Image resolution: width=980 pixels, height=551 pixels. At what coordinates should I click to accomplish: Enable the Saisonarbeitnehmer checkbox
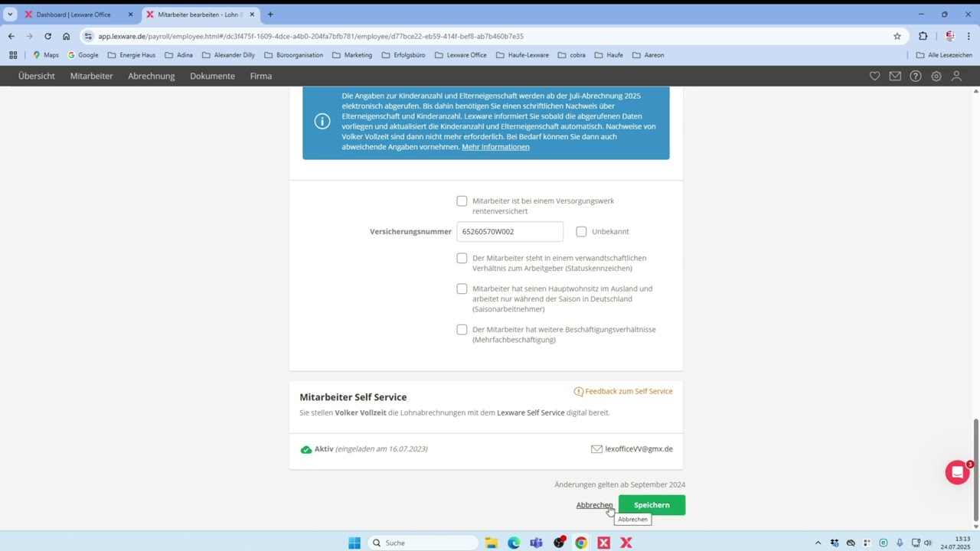pos(462,289)
